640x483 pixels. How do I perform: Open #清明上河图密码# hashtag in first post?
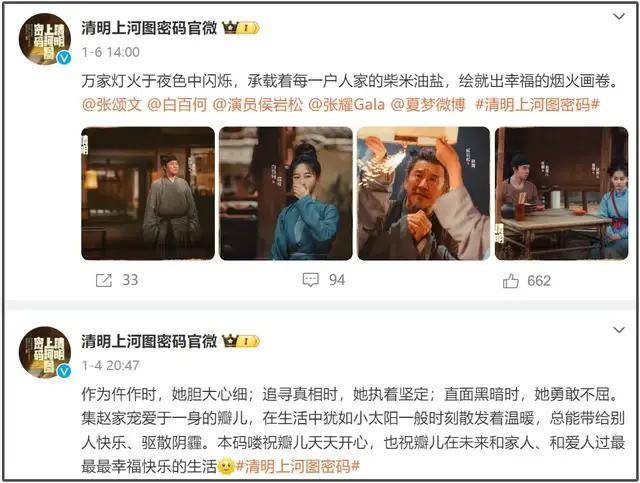(x=538, y=105)
